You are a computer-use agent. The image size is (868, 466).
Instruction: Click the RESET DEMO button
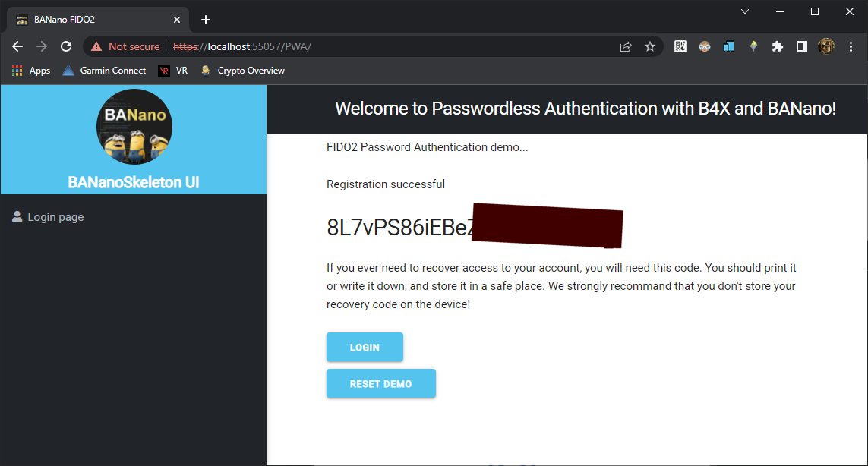(x=380, y=383)
